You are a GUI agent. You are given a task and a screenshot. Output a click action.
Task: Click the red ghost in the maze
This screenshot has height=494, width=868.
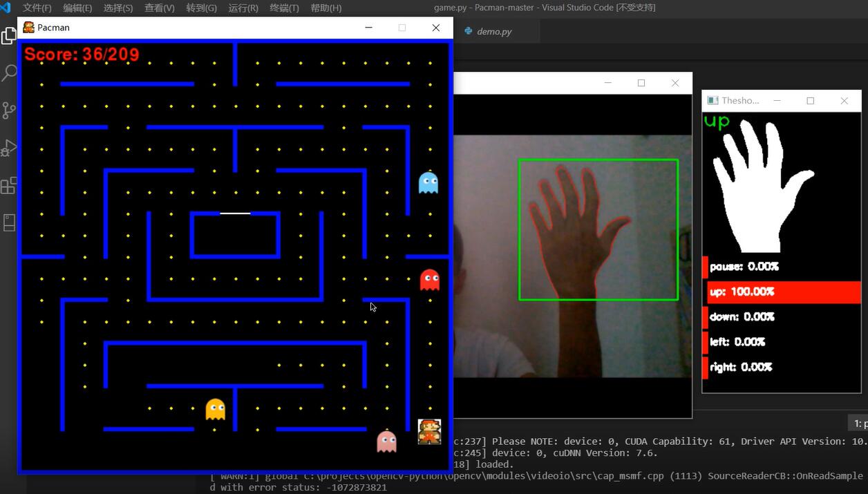click(430, 280)
